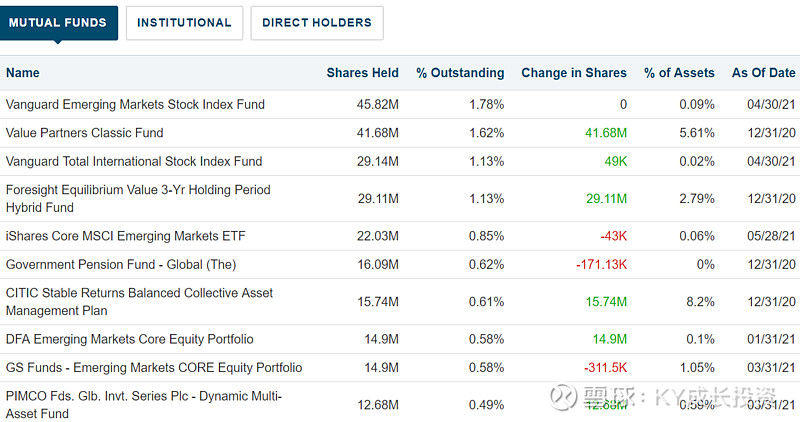Switch to the Institutional tab
The width and height of the screenshot is (800, 422).
pyautogui.click(x=184, y=22)
